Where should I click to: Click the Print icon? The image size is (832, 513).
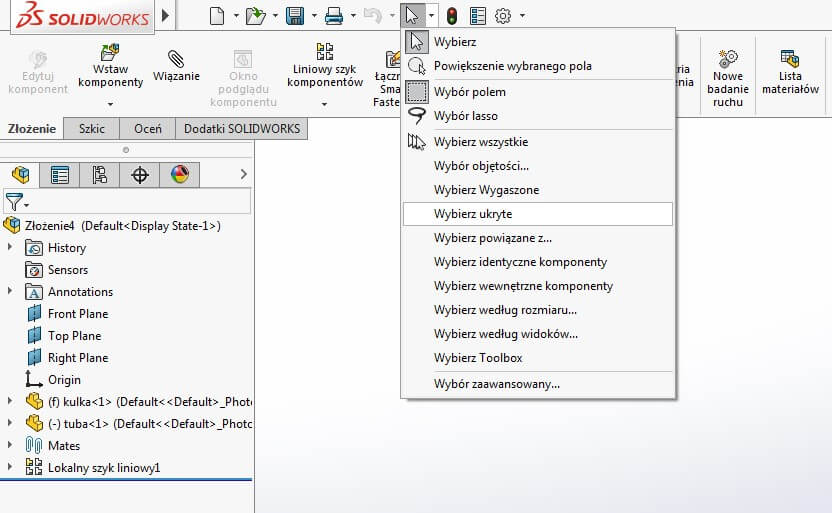[333, 16]
